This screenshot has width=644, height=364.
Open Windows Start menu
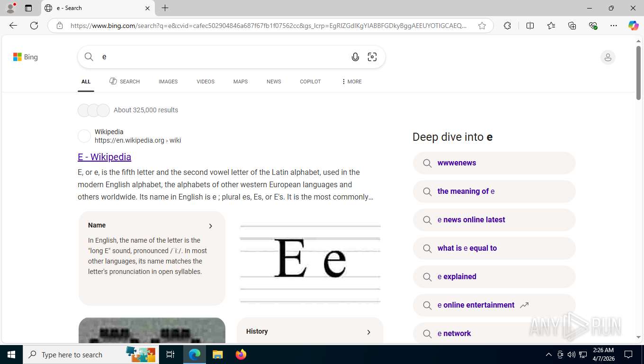(x=11, y=355)
